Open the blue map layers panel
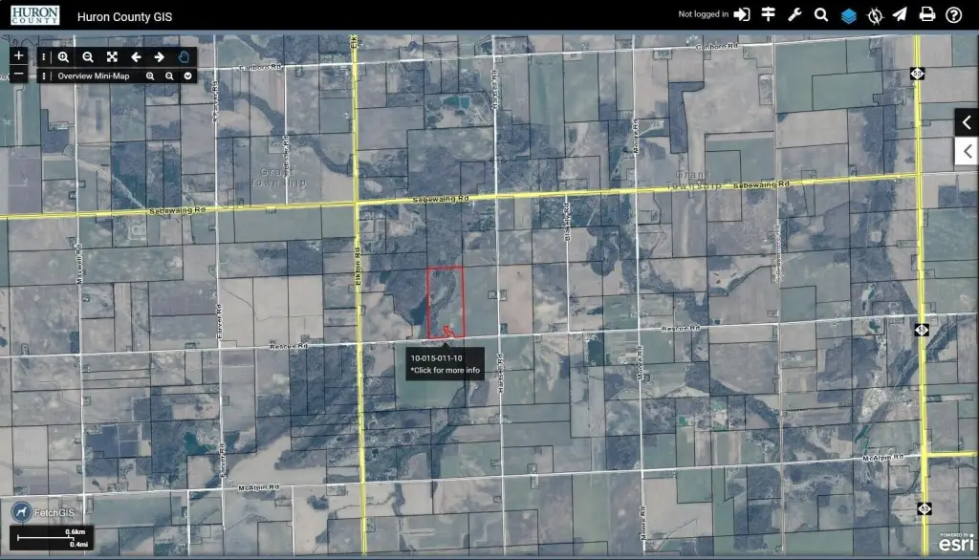979x560 pixels. pyautogui.click(x=849, y=15)
